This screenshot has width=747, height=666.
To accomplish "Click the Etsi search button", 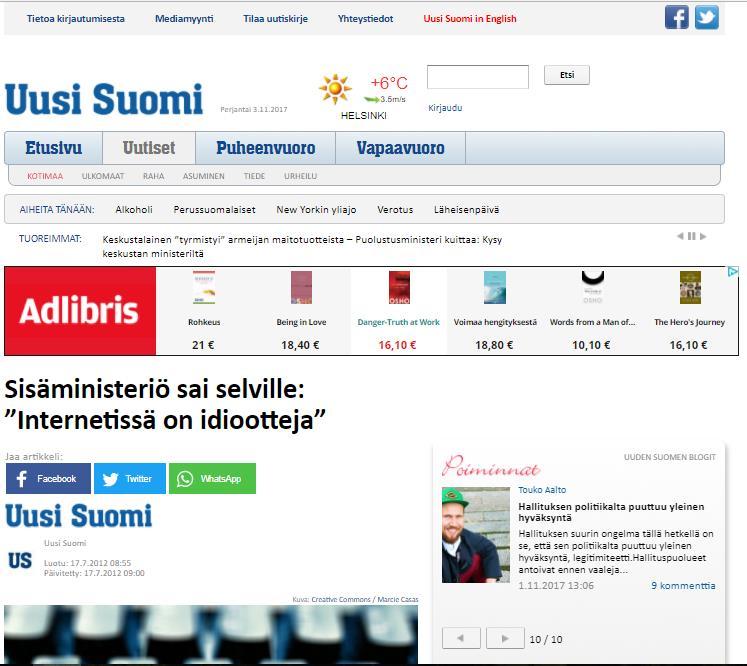I will tap(567, 75).
